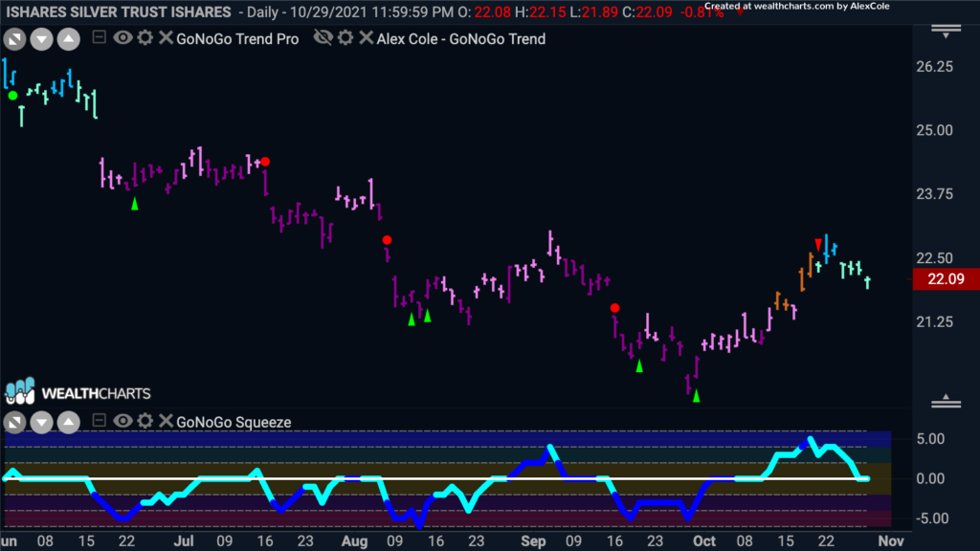
Task: Toggle visibility of GoNoGo Trend Pro
Action: pos(122,38)
